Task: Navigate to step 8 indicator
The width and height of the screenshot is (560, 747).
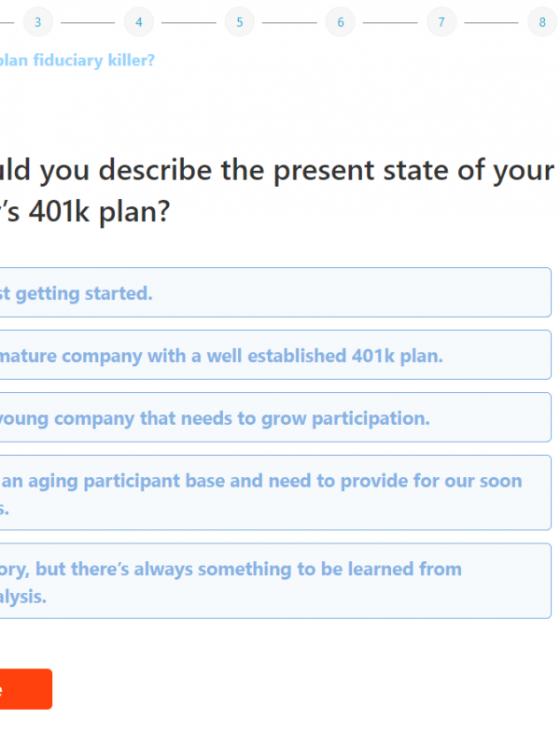Action: 541,21
